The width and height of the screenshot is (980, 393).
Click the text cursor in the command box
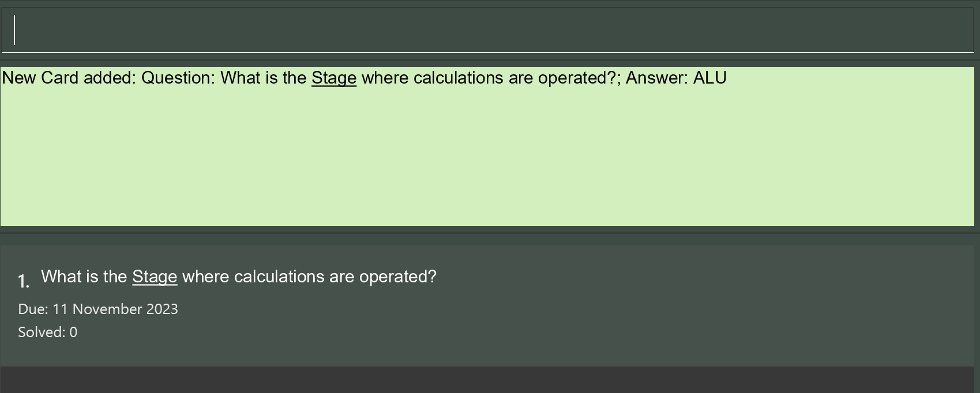pos(14,30)
